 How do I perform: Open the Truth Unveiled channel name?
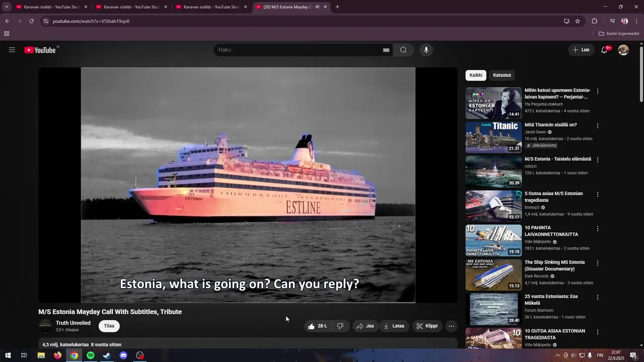(73, 323)
